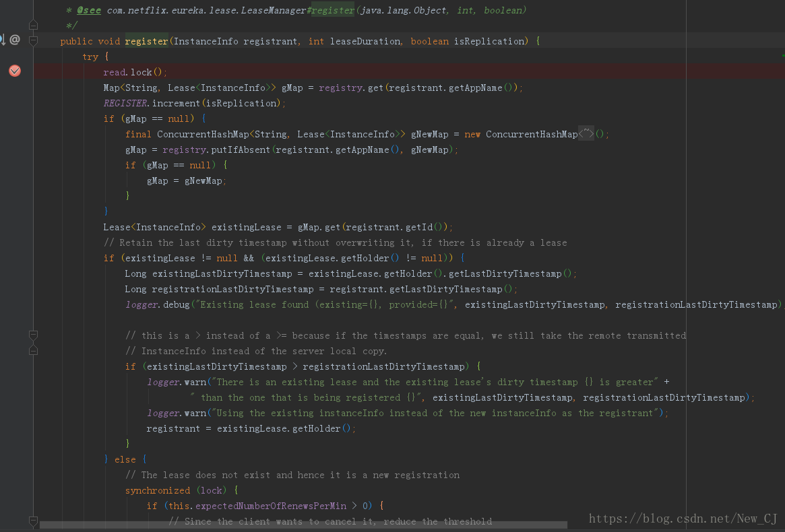
Task: Click the horizontal scrollbar thumb under the code editor
Action: click(303, 525)
